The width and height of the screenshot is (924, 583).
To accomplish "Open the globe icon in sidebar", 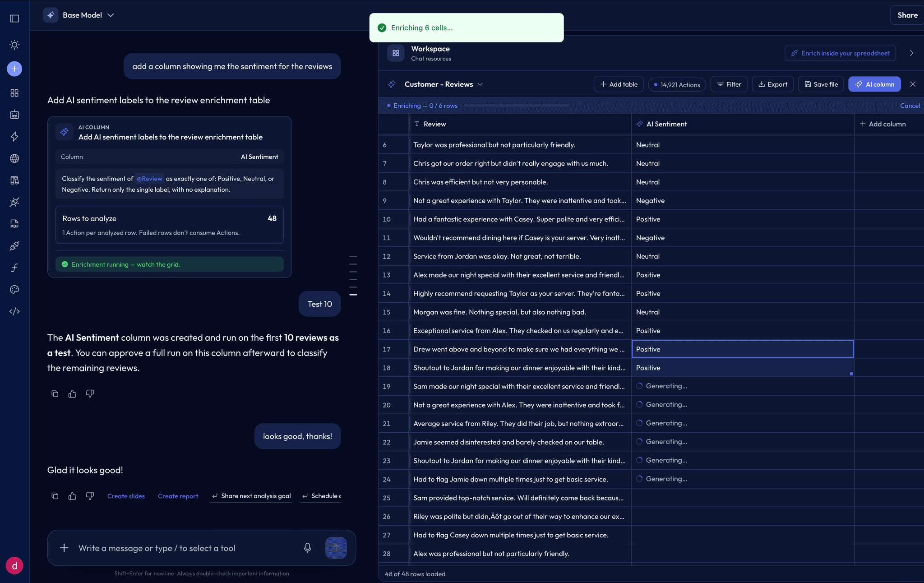I will point(14,158).
